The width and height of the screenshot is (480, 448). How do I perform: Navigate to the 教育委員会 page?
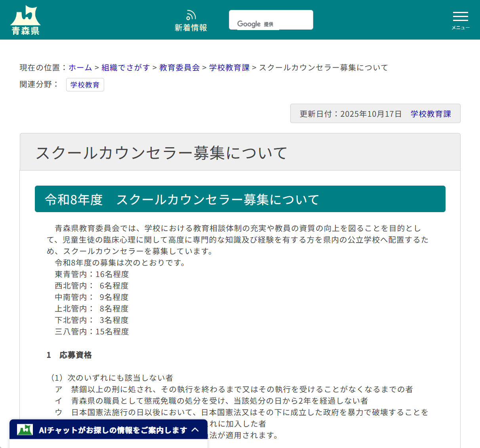coord(179,68)
